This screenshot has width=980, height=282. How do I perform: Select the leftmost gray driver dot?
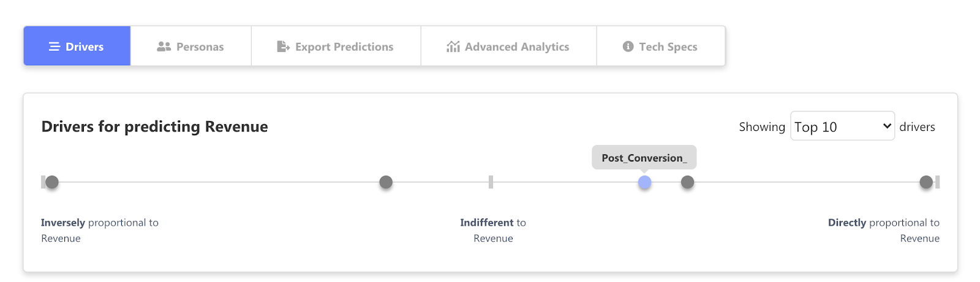coord(52,182)
